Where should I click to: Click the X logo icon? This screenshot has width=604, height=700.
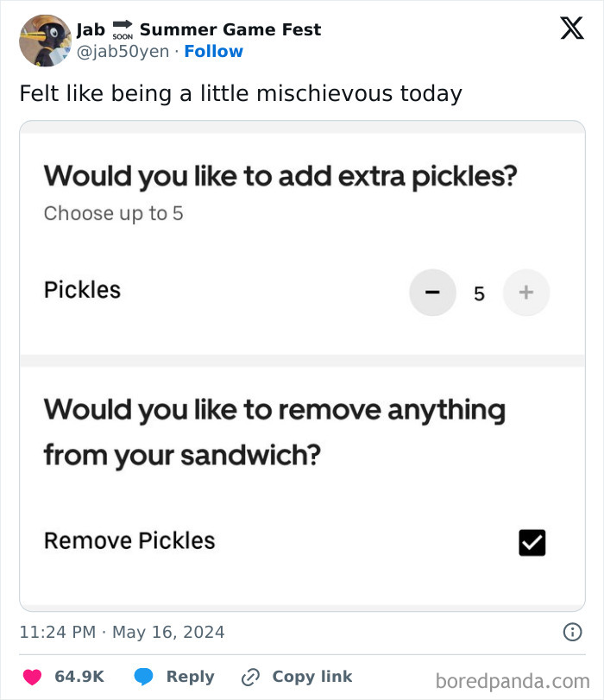point(571,28)
